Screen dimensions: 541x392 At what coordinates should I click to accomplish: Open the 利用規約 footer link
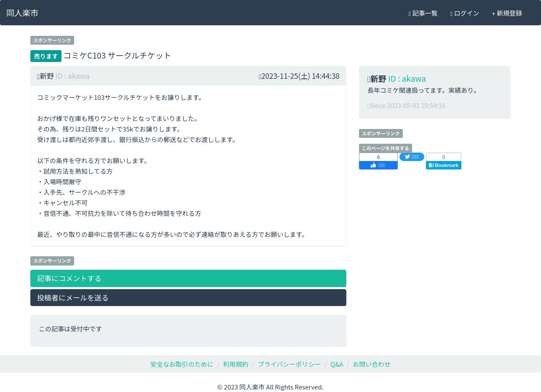coord(236,364)
